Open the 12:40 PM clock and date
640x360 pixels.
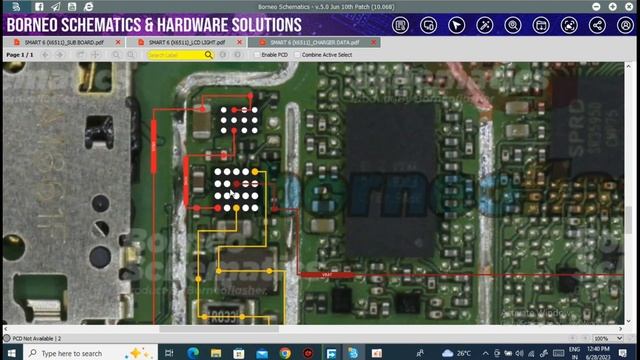click(598, 353)
